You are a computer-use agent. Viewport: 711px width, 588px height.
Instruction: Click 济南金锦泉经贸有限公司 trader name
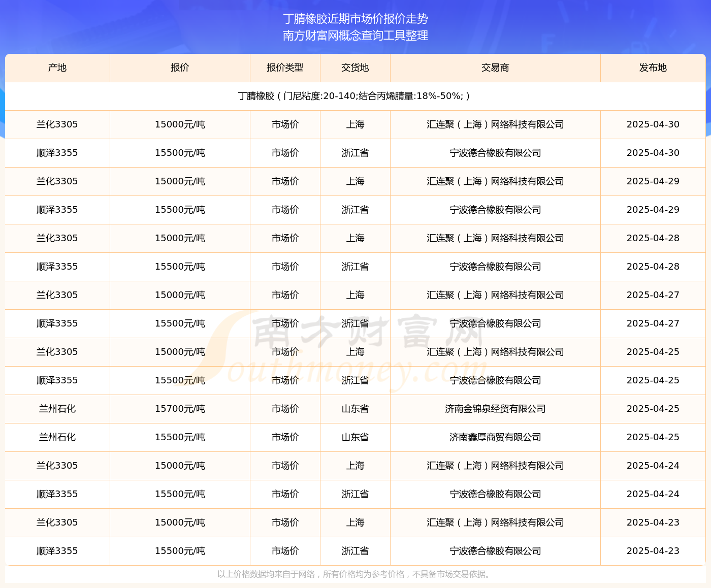[x=495, y=409]
